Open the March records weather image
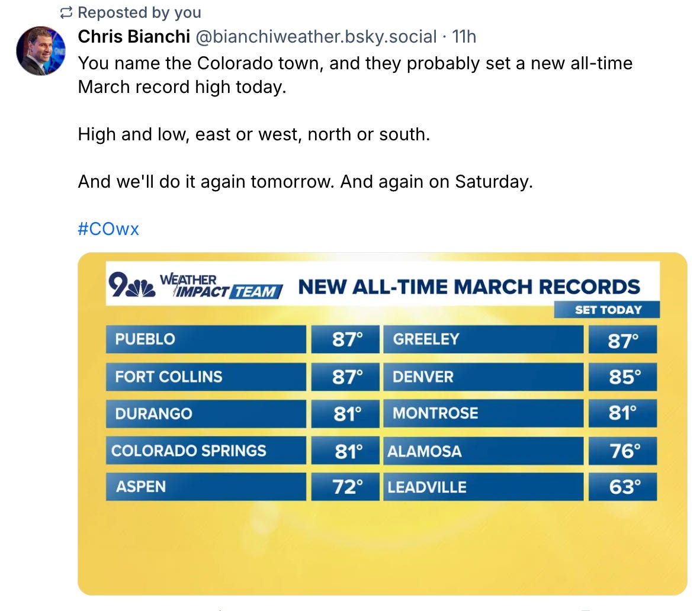 click(382, 545)
